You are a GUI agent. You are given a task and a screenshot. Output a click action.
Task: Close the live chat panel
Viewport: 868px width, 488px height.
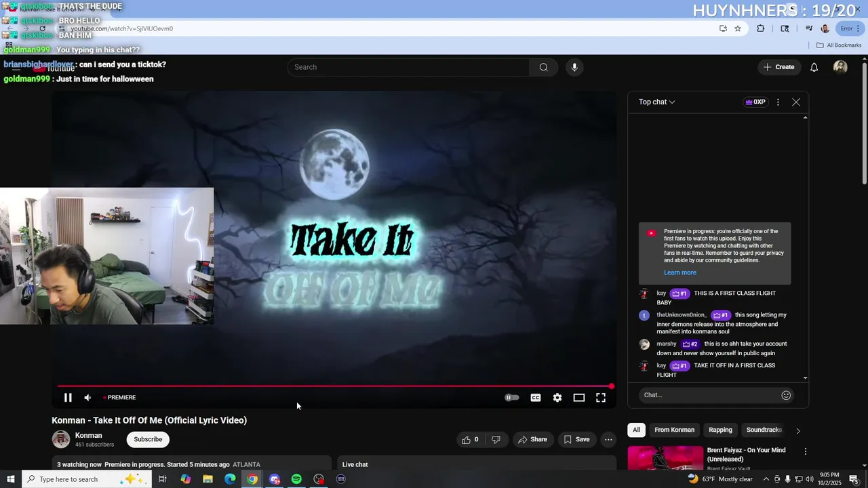pyautogui.click(x=796, y=102)
